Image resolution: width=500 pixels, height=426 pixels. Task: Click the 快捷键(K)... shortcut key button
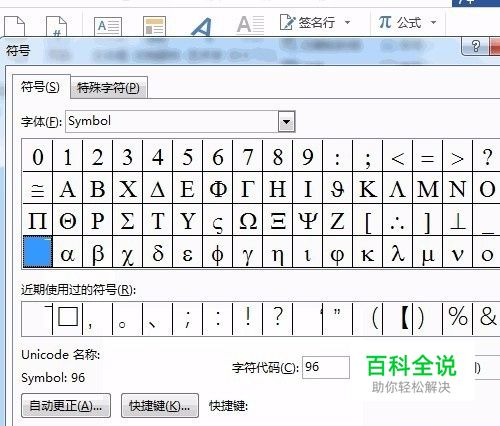[160, 406]
